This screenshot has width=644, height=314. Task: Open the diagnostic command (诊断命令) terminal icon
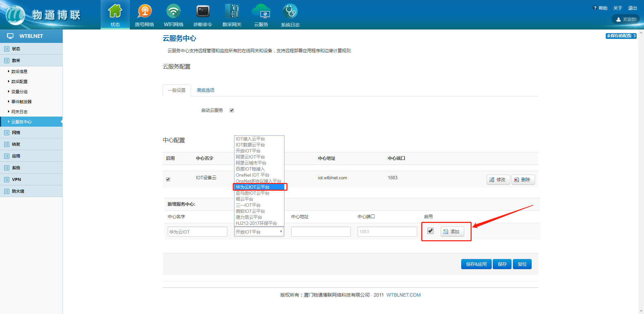tap(203, 12)
